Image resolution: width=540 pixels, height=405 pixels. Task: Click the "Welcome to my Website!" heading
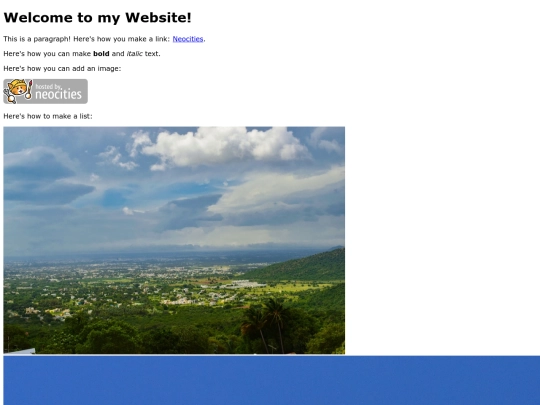(x=97, y=18)
